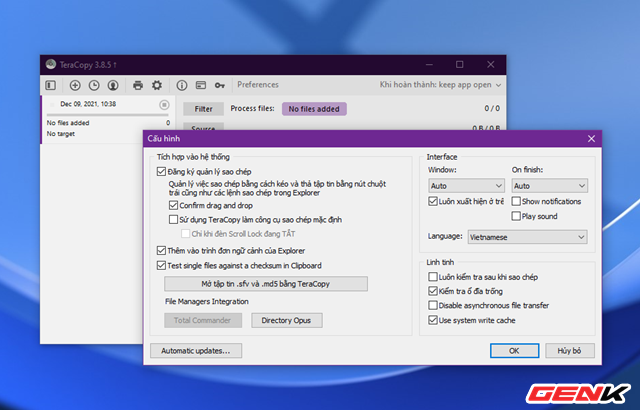The height and width of the screenshot is (410, 640).
Task: Uncheck Confirm drag and drop
Action: pos(173,205)
